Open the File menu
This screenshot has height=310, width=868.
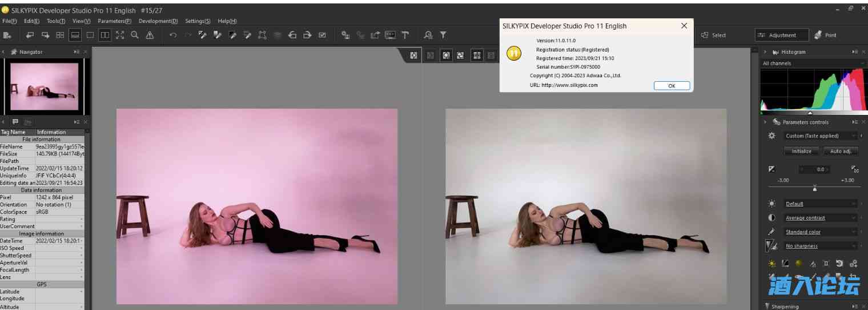[x=10, y=21]
